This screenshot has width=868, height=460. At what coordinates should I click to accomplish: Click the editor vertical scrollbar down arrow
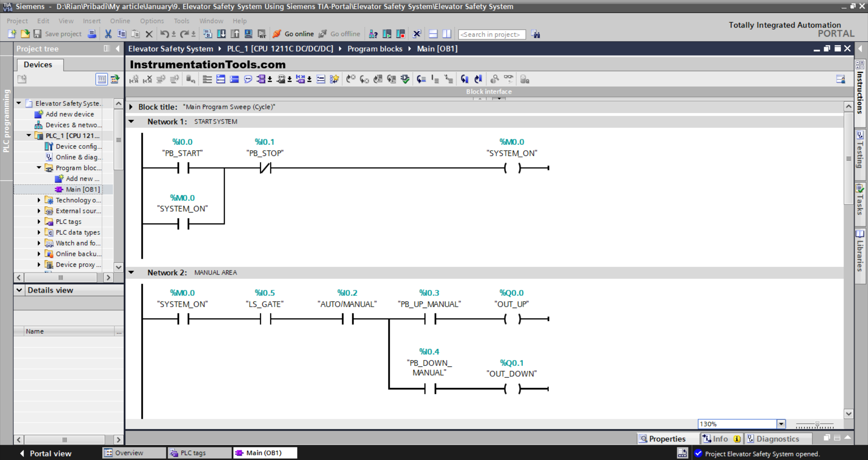(849, 413)
